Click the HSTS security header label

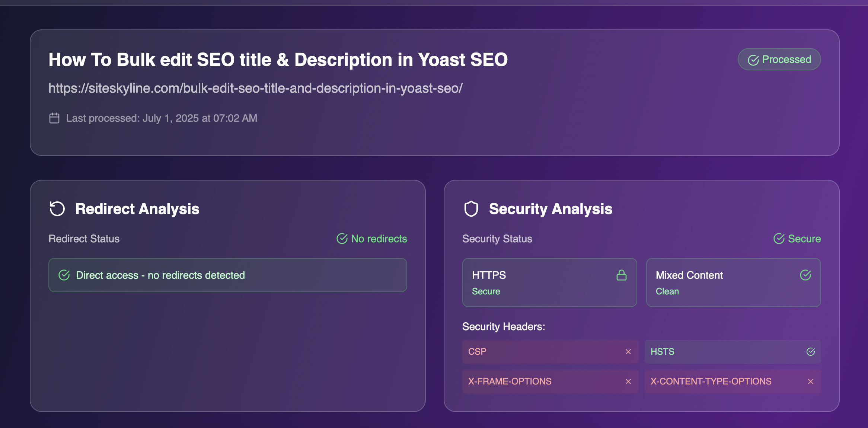pos(662,352)
